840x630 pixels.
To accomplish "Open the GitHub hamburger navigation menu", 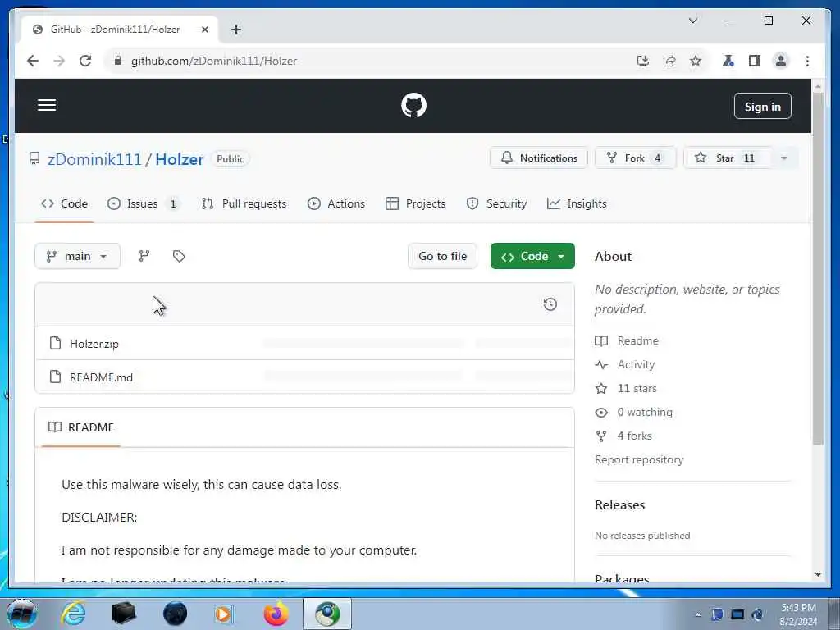I will coord(47,105).
